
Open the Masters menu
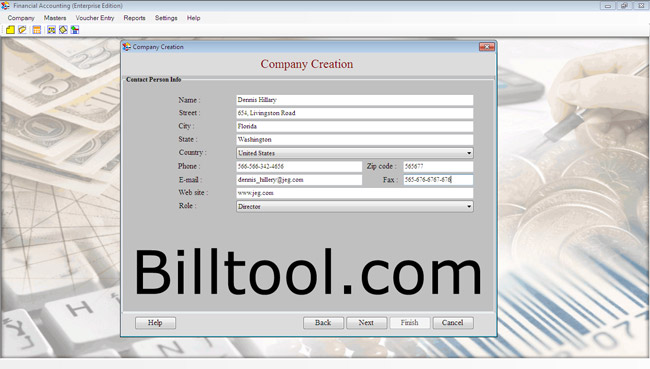pyautogui.click(x=55, y=18)
